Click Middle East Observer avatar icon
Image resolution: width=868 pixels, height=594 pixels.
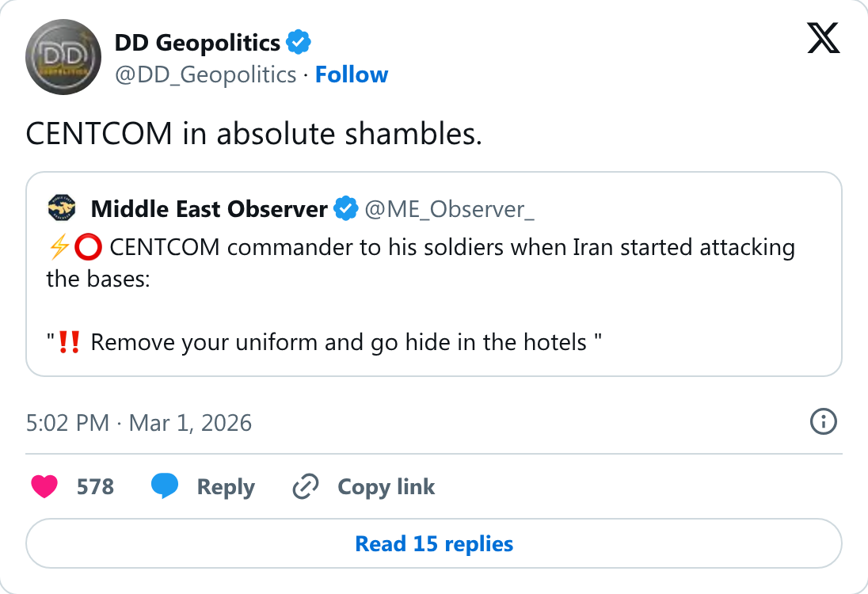62,208
